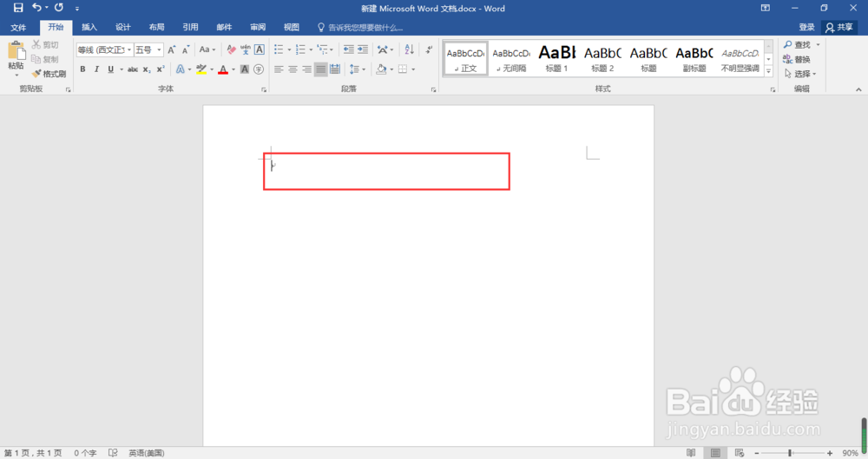Switch to Read Mode view icon
The image size is (868, 459).
(x=691, y=453)
